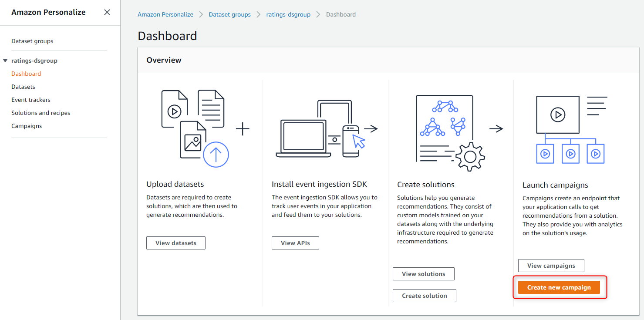This screenshot has height=320, width=644.
Task: Collapse the ratings-dsgroup tree triangle
Action: tap(5, 61)
